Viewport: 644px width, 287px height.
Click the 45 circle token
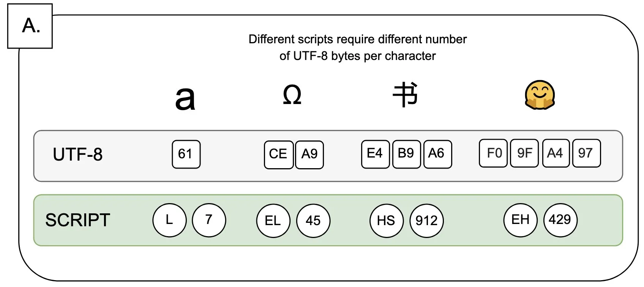[x=313, y=221]
